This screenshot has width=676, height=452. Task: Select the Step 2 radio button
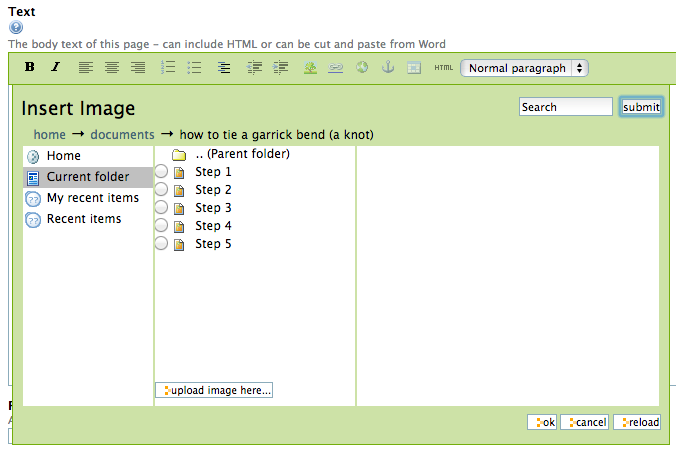click(x=161, y=189)
